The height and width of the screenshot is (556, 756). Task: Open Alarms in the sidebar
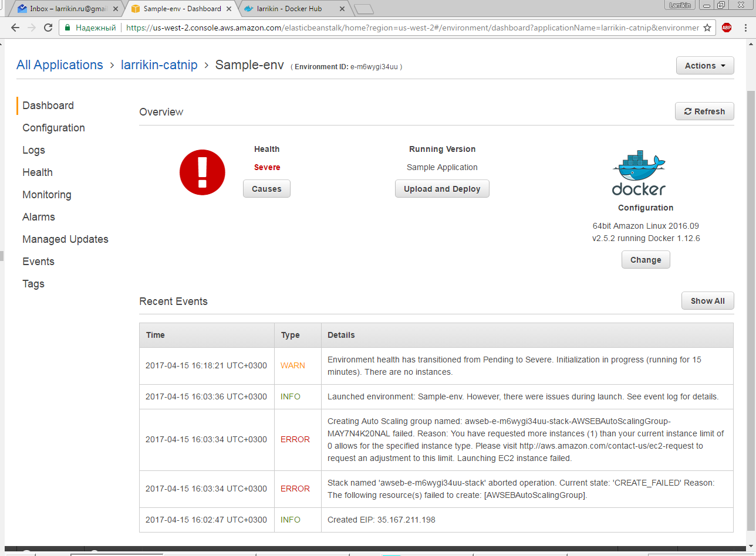(39, 217)
